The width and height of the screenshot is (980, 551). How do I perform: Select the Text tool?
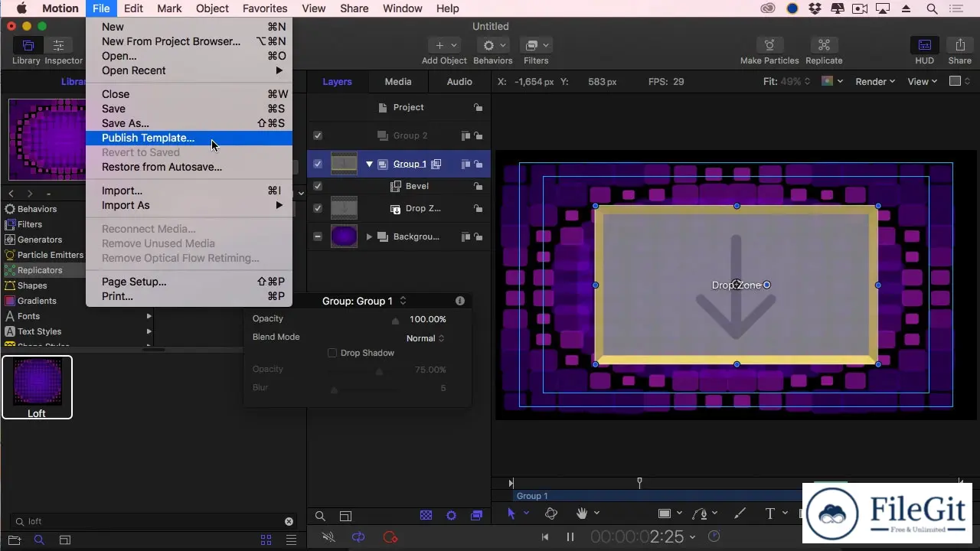pyautogui.click(x=770, y=514)
